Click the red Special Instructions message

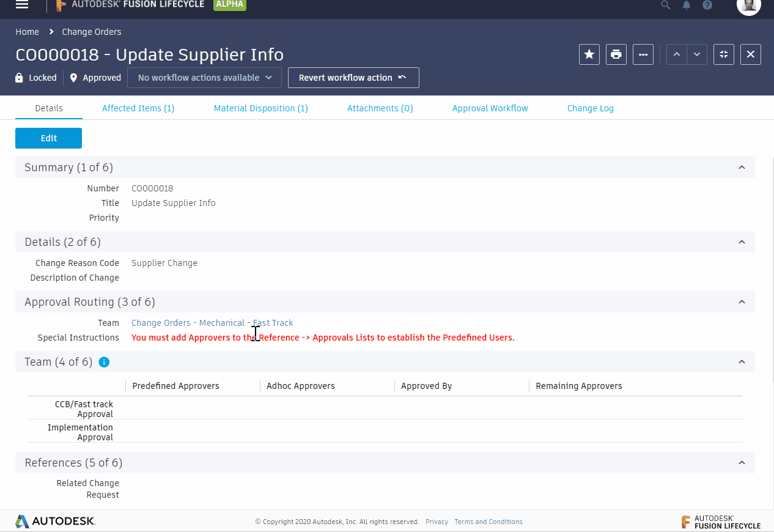(323, 338)
